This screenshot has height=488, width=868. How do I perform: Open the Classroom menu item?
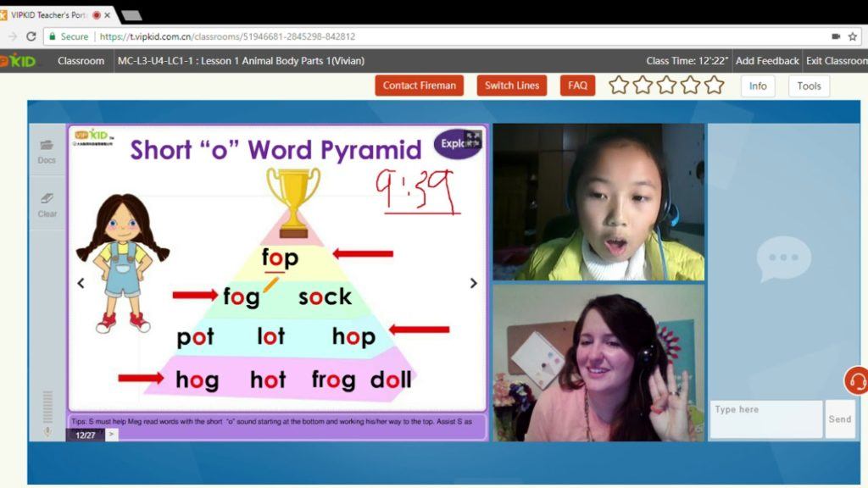(x=81, y=61)
